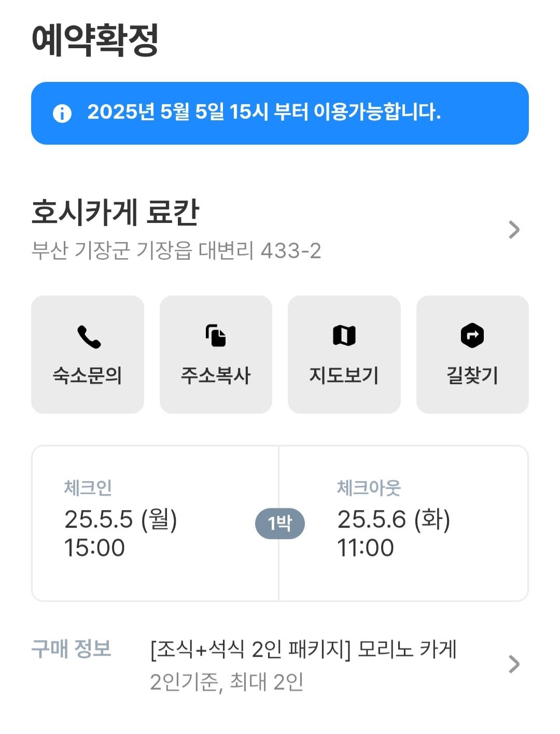Image resolution: width=560 pixels, height=734 pixels.
Task: Open the [조식+석식 2인 패키지] 모리노 카게 item
Action: (x=303, y=649)
